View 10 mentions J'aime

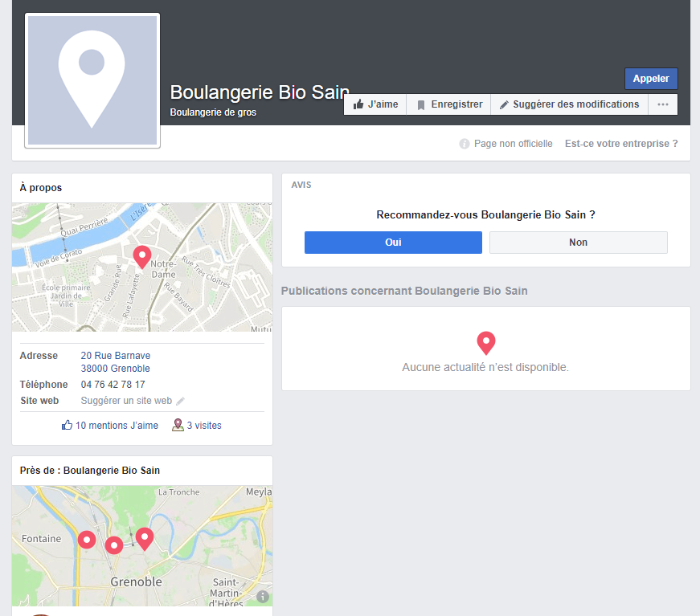[117, 426]
